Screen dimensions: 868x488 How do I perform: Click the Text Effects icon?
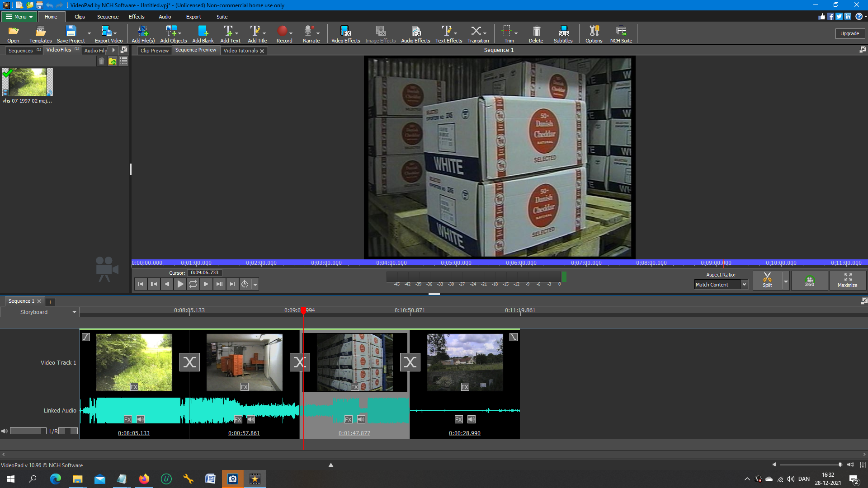click(448, 34)
